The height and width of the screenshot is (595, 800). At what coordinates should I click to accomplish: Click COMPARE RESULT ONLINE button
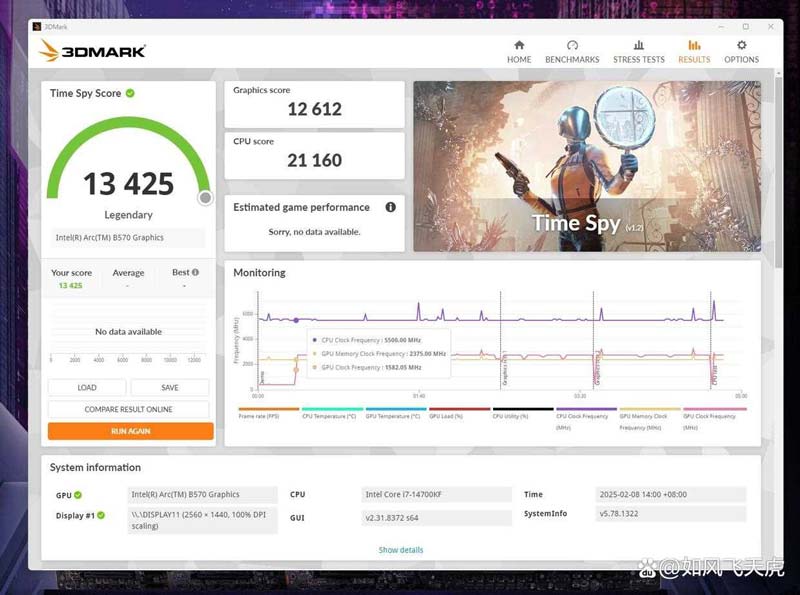[x=129, y=409]
